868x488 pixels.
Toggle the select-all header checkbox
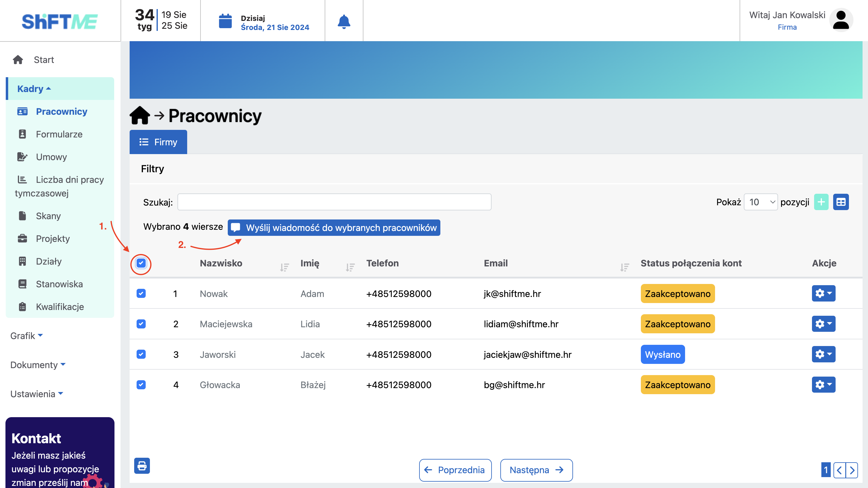[x=141, y=263]
